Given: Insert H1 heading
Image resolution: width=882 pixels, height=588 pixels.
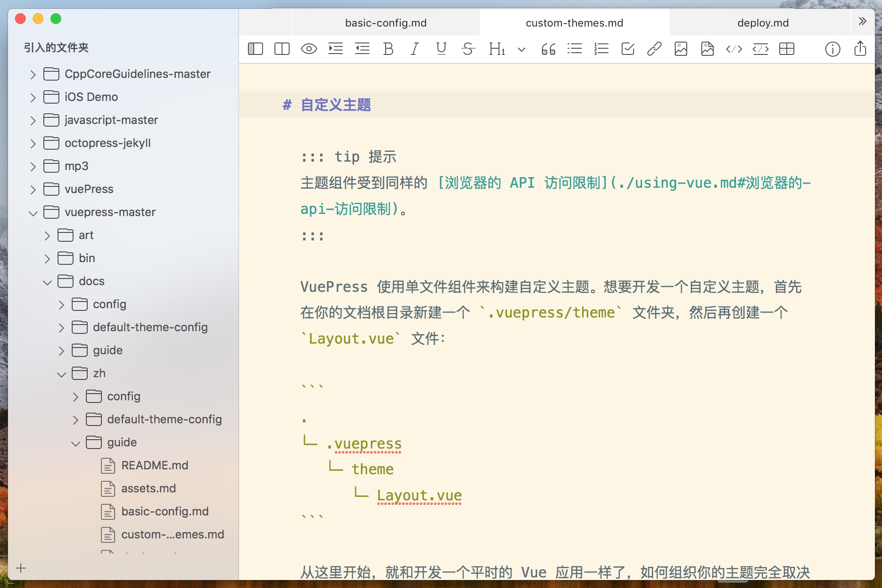Looking at the screenshot, I should pos(497,49).
